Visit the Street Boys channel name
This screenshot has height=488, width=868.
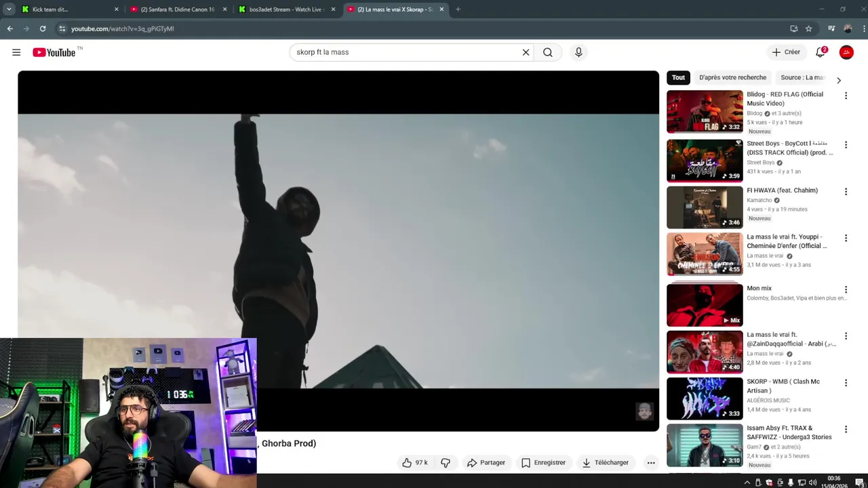pyautogui.click(x=760, y=163)
